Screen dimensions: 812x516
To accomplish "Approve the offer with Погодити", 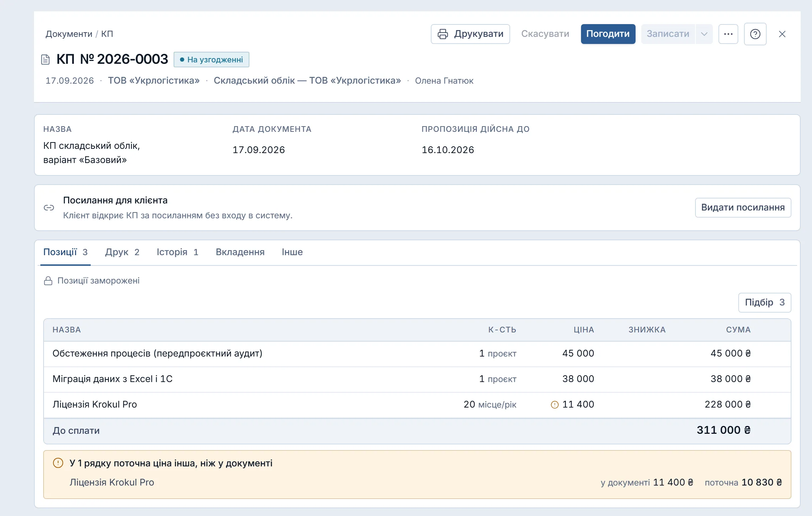I will [608, 34].
